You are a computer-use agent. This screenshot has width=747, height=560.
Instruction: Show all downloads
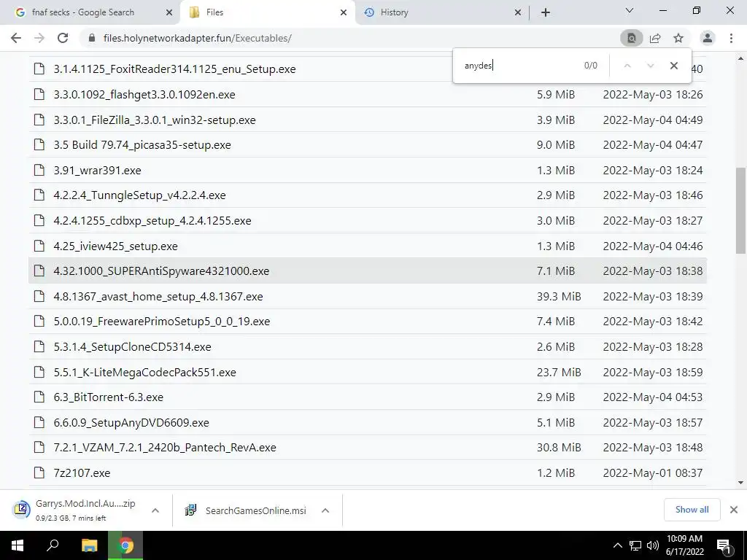pos(692,510)
